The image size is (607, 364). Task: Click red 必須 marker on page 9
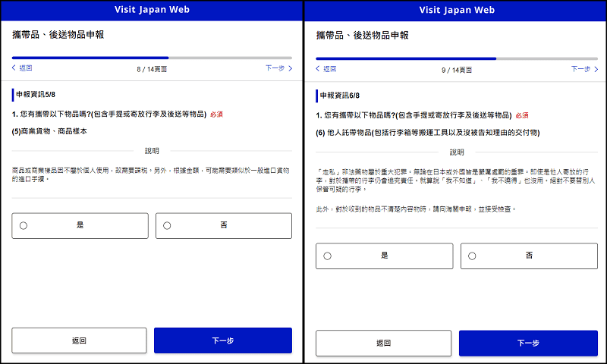point(522,116)
